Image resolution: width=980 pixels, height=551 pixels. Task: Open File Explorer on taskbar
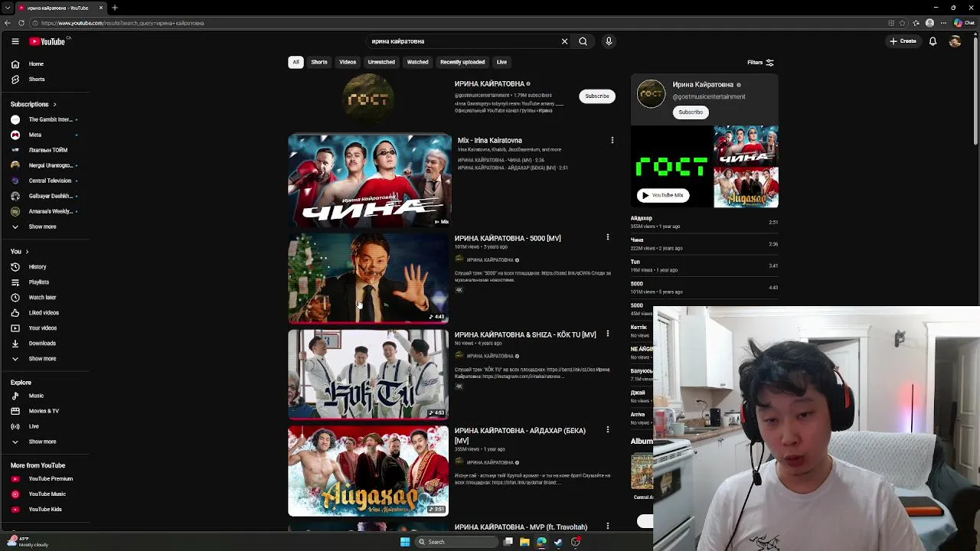[x=524, y=542]
